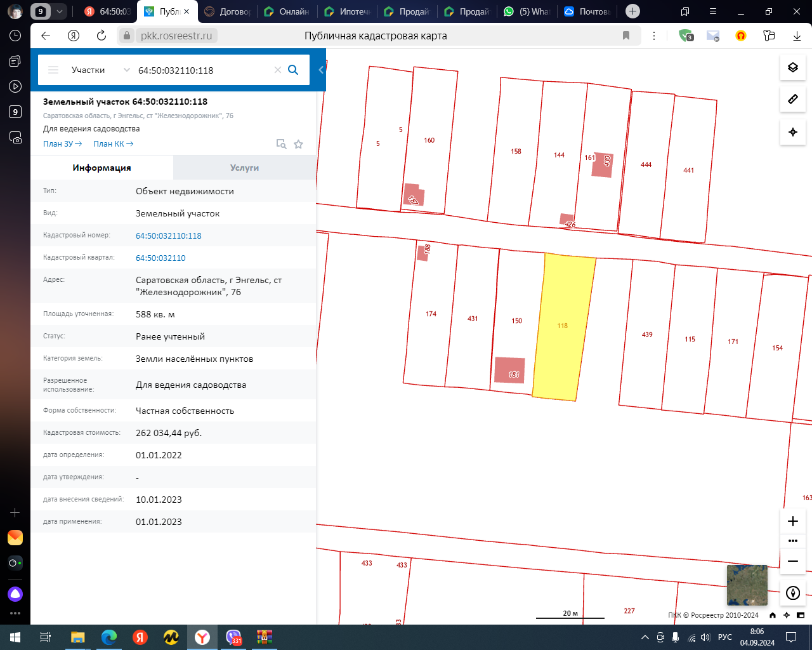Select parcel 158 on the map

(x=516, y=151)
